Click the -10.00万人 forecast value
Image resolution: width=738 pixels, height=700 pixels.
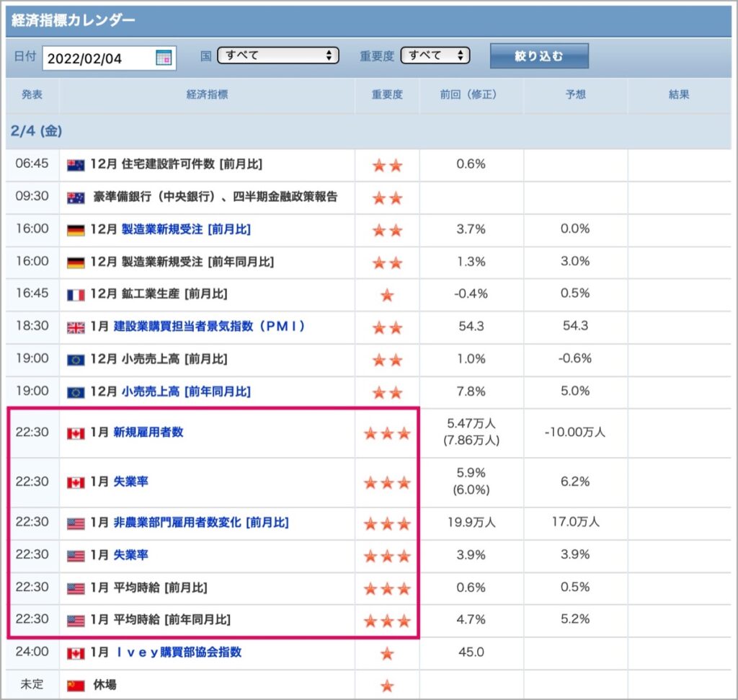coord(574,432)
